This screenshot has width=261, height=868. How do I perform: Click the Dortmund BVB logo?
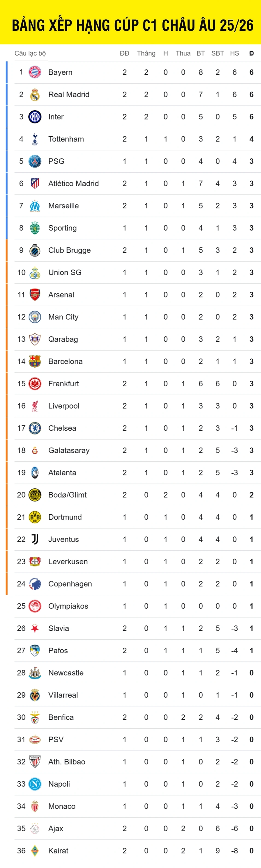pyautogui.click(x=35, y=517)
